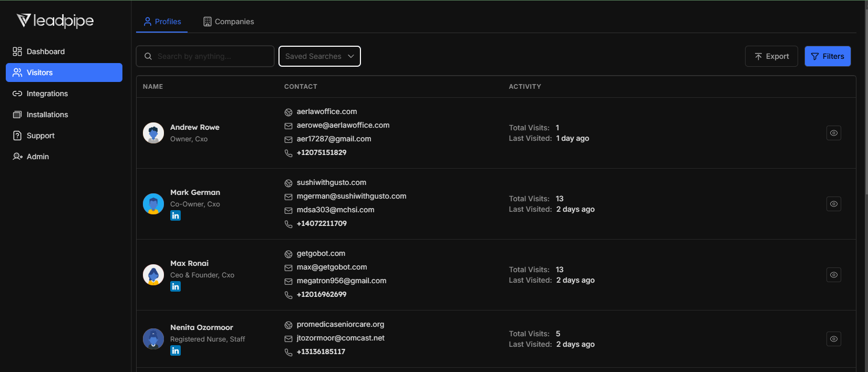Click Nenita Ozormoor's avatar
This screenshot has height=372, width=868.
coord(153,339)
